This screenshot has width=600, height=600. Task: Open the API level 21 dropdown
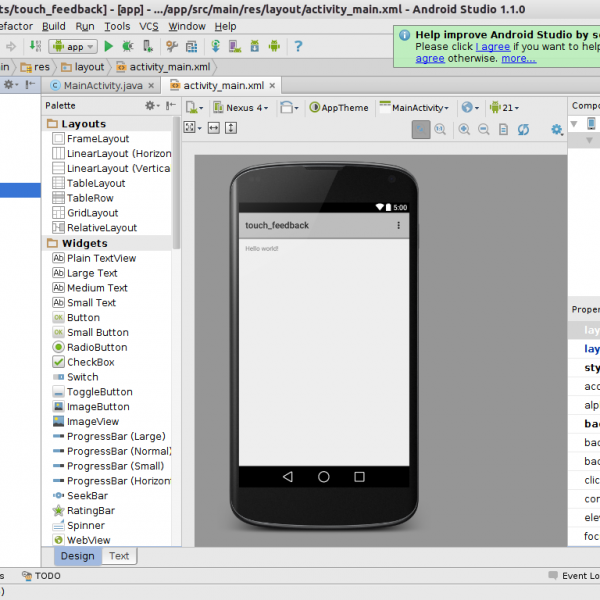click(x=504, y=108)
